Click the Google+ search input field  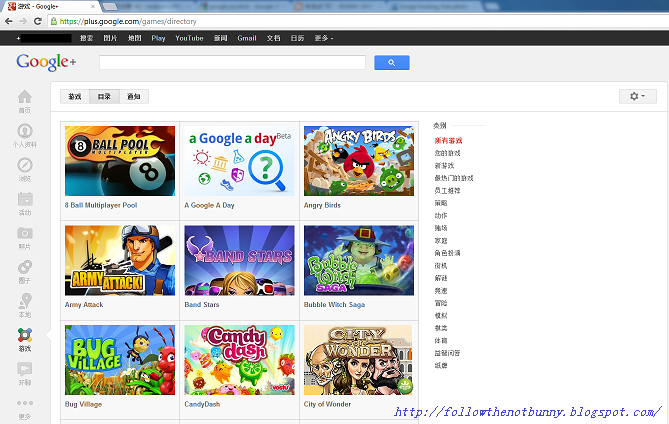pyautogui.click(x=232, y=62)
